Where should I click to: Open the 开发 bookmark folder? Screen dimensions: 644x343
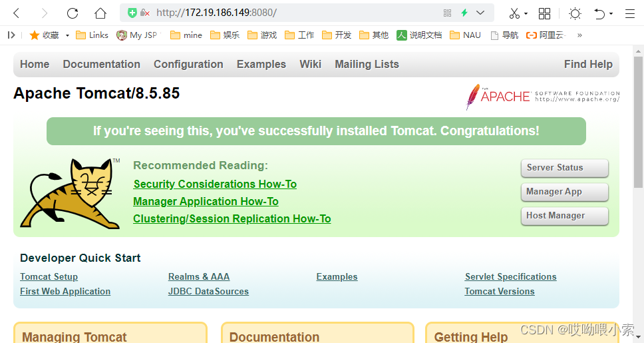click(337, 35)
